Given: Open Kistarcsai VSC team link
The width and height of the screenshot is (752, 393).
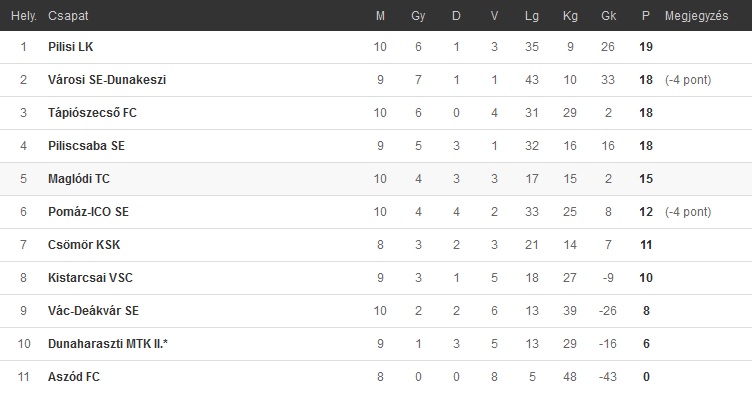Looking at the screenshot, I should pos(90,278).
